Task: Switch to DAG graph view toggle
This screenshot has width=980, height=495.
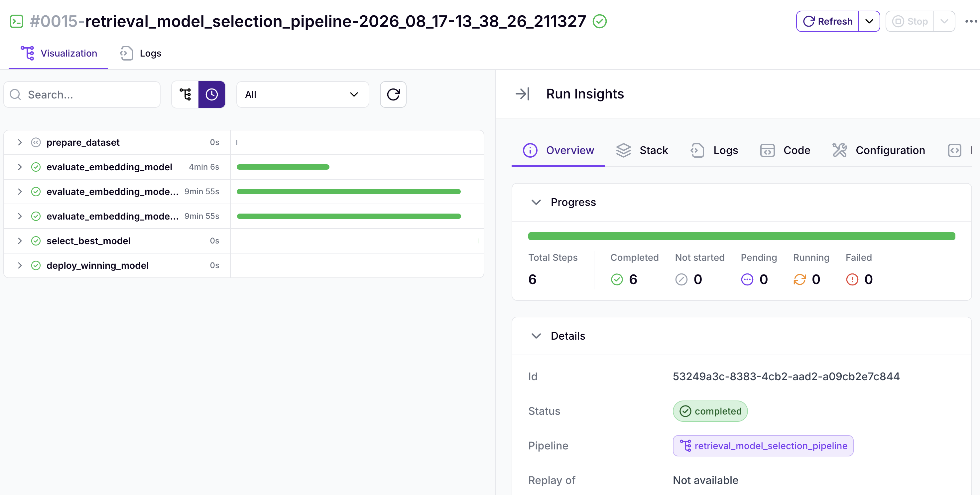Action: pos(185,94)
